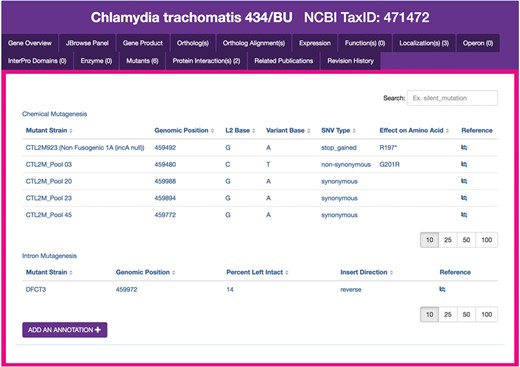The image size is (520, 367).
Task: Switch to Ortholog(s) tab
Action: coord(193,43)
